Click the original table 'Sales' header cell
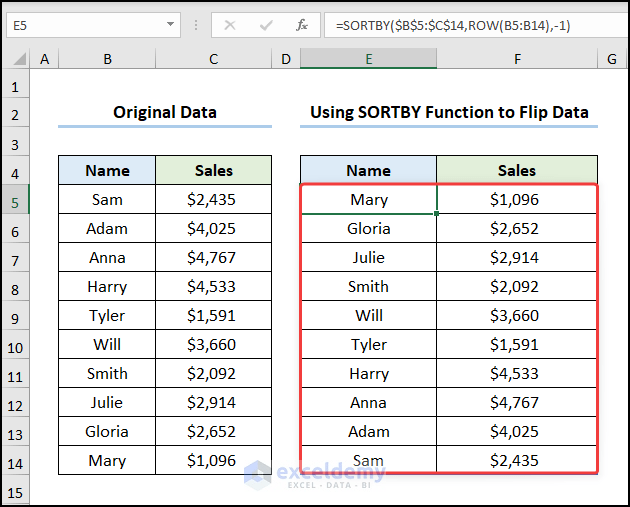This screenshot has height=507, width=630. tap(213, 170)
